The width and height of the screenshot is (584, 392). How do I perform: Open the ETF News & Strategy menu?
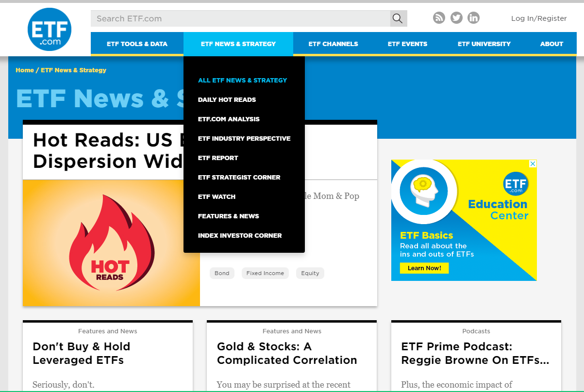238,44
